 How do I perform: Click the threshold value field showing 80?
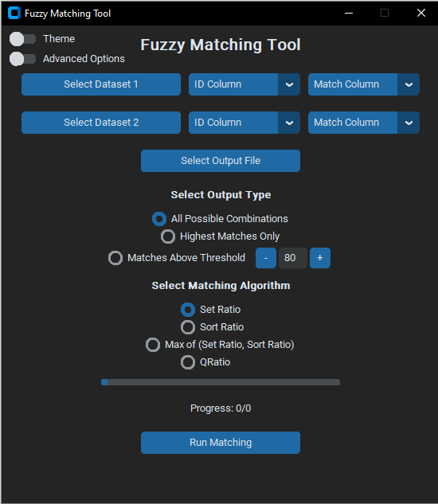293,258
